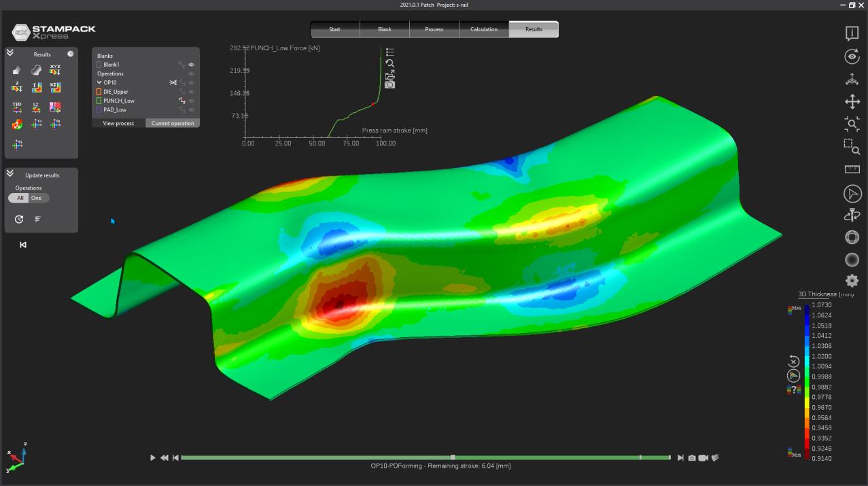Take a snapshot with the timeline camera icon
Viewport: 868px width, 486px height.
(x=691, y=458)
